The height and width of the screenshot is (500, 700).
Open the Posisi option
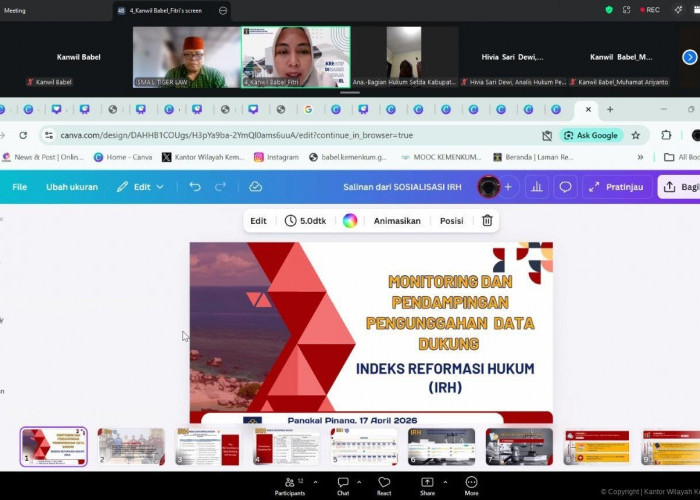pyautogui.click(x=451, y=221)
